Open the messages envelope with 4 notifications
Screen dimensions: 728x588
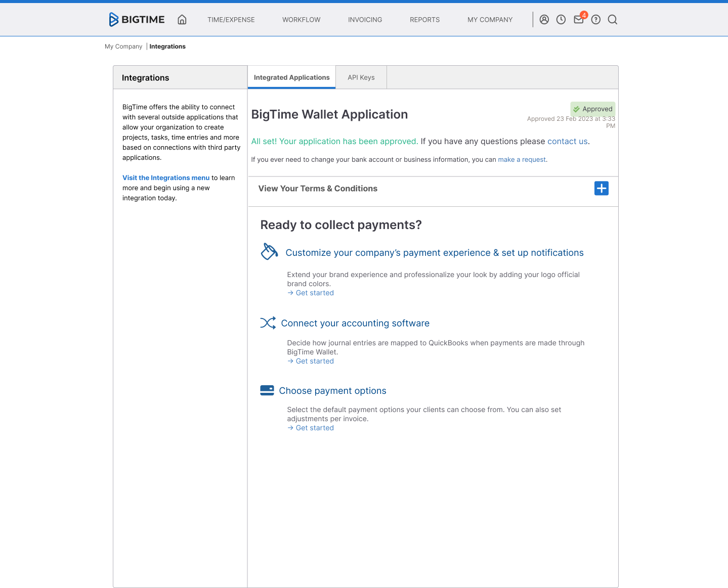pos(578,19)
